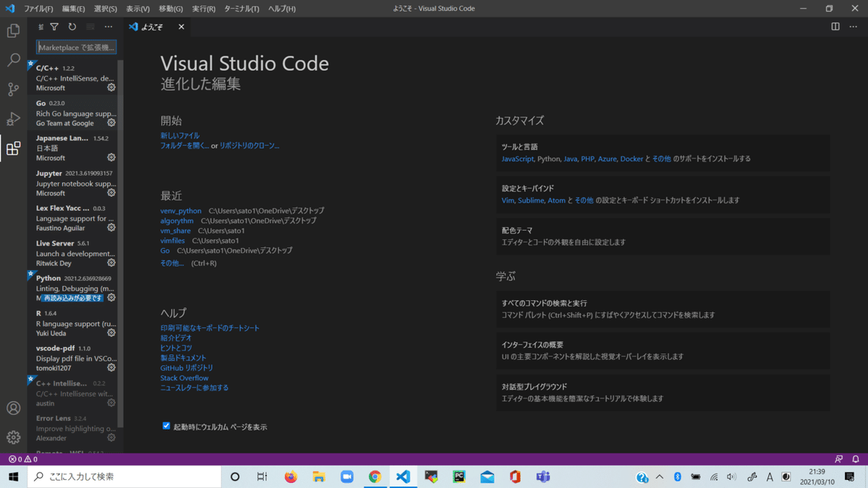
Task: Open the 対話型プレイグラウンド card
Action: coord(663,392)
